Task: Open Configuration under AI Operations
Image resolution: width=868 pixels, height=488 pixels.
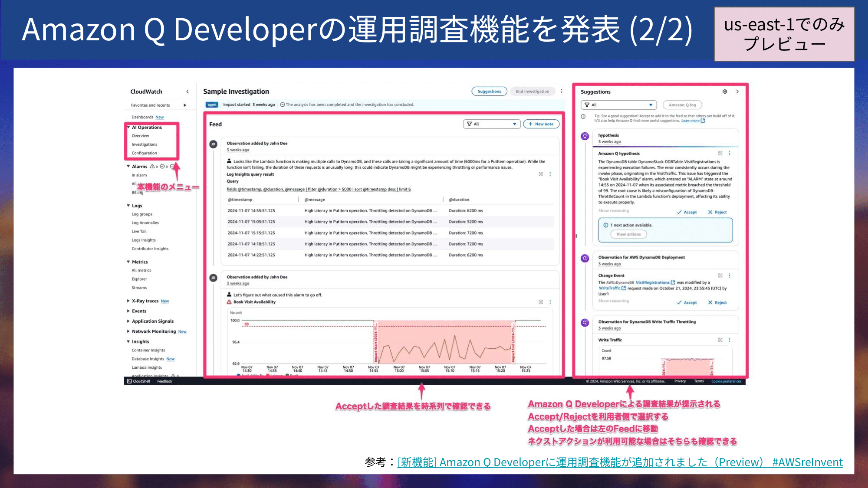Action: pyautogui.click(x=145, y=153)
